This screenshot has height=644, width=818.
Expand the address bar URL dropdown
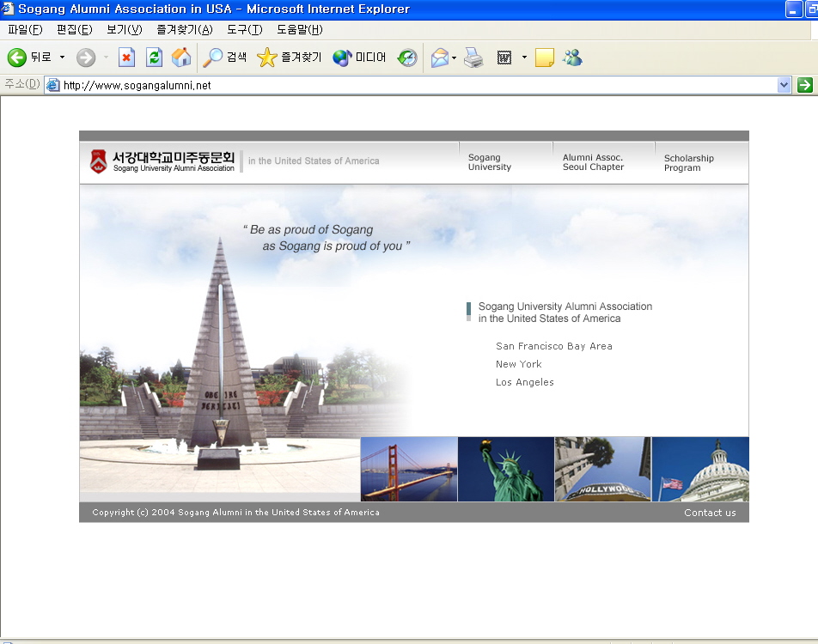[x=784, y=85]
